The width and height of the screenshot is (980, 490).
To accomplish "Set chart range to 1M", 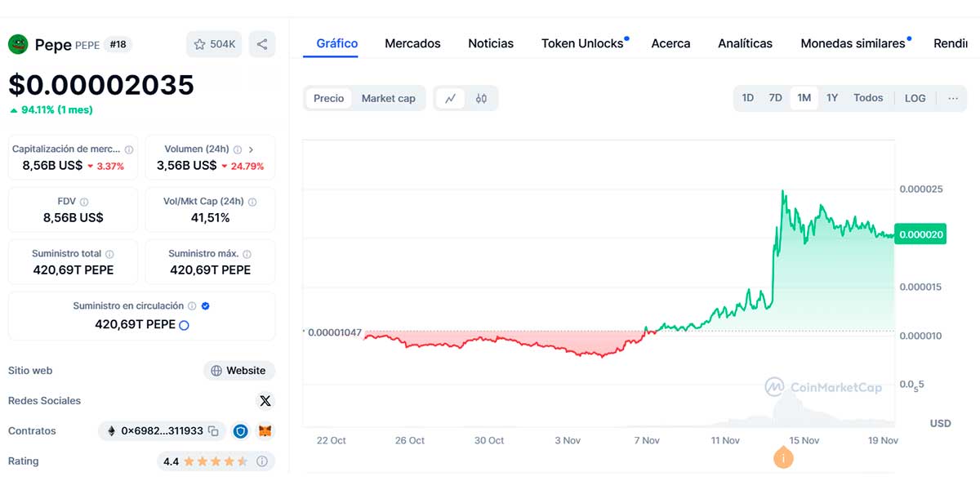I will tap(804, 98).
